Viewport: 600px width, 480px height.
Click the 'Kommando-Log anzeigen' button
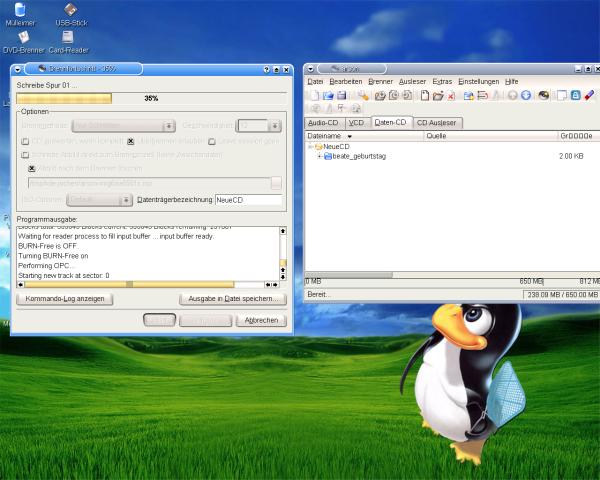[63, 298]
